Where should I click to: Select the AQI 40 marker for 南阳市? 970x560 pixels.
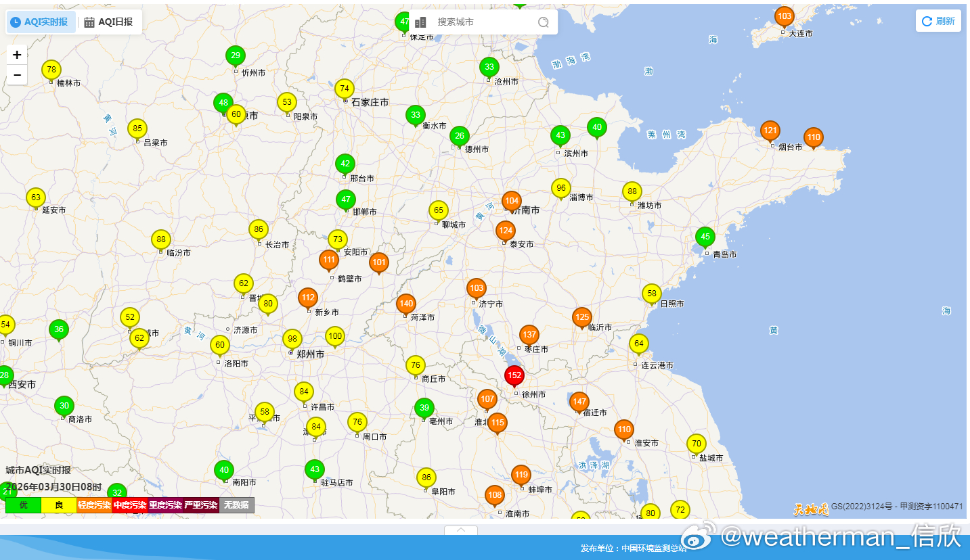click(224, 470)
